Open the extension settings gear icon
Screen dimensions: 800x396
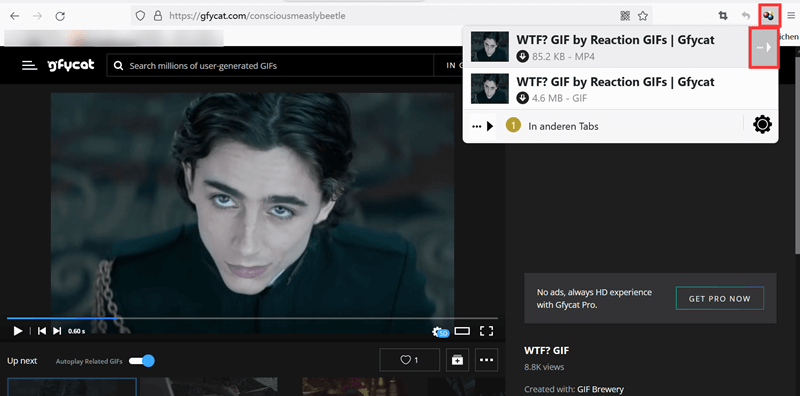click(762, 125)
